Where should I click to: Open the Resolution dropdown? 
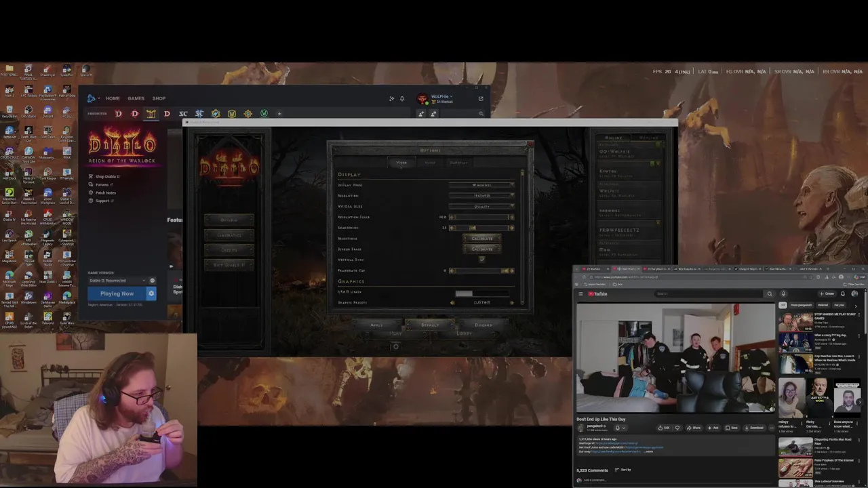coord(482,196)
